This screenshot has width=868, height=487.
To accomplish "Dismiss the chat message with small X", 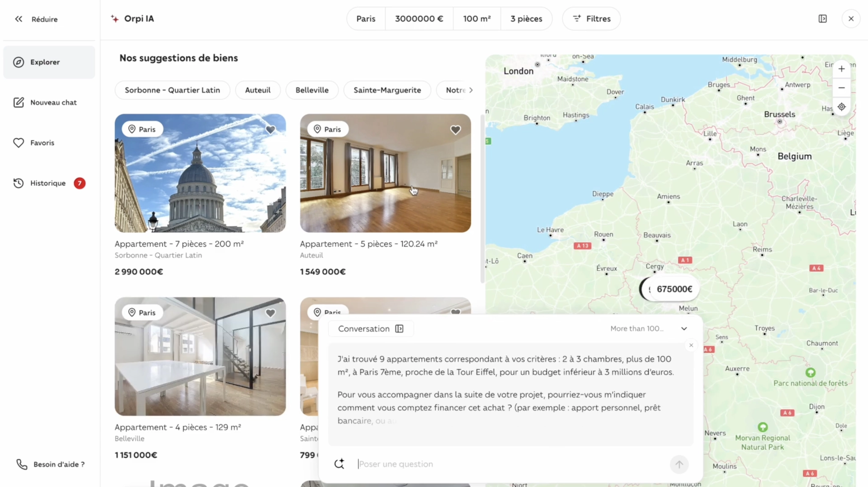I will 691,345.
